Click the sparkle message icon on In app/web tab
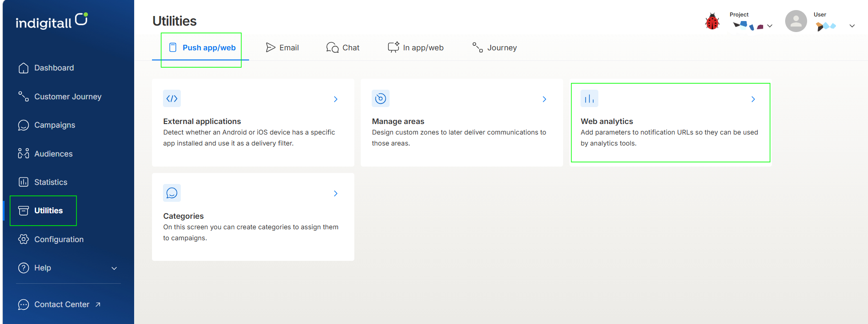 (393, 47)
